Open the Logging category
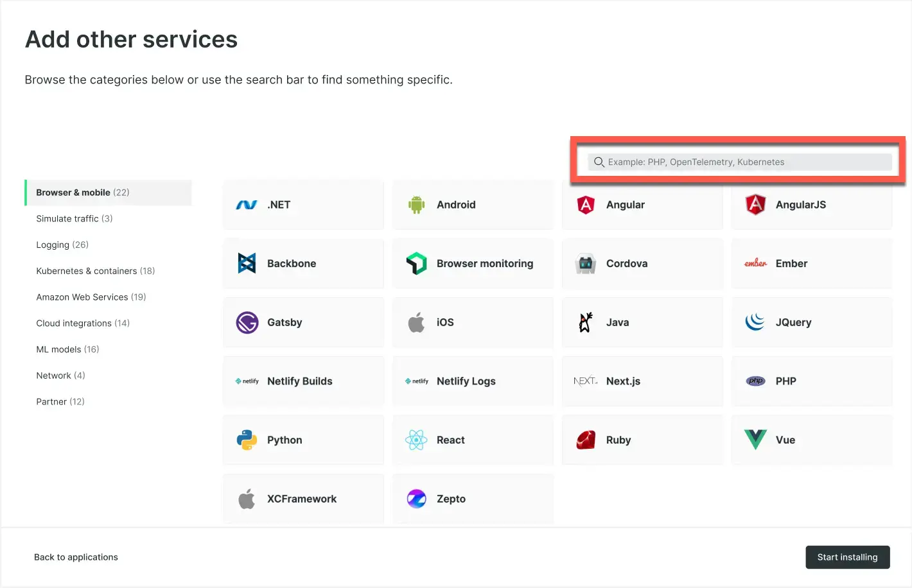The width and height of the screenshot is (912, 588). (x=62, y=245)
